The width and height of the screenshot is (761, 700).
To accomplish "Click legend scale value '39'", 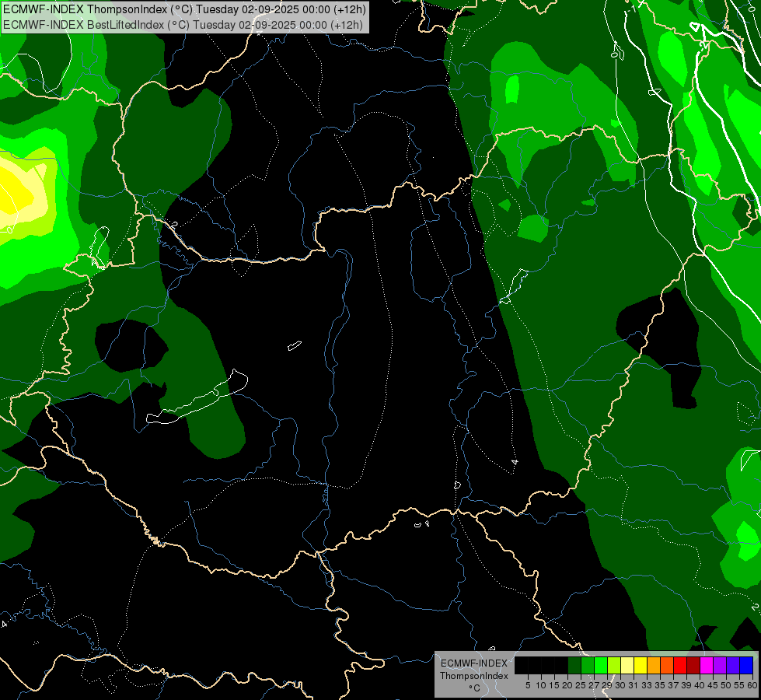I will coord(686,685).
